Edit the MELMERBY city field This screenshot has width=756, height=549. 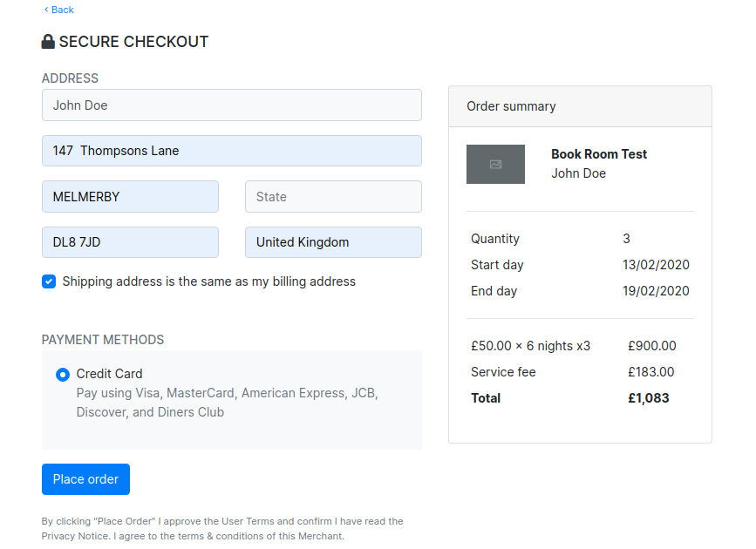(x=130, y=197)
